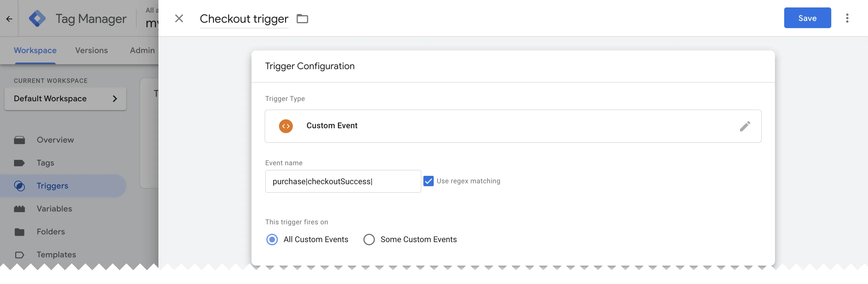Open the Tags section icon
Image resolution: width=868 pixels, height=284 pixels.
20,163
